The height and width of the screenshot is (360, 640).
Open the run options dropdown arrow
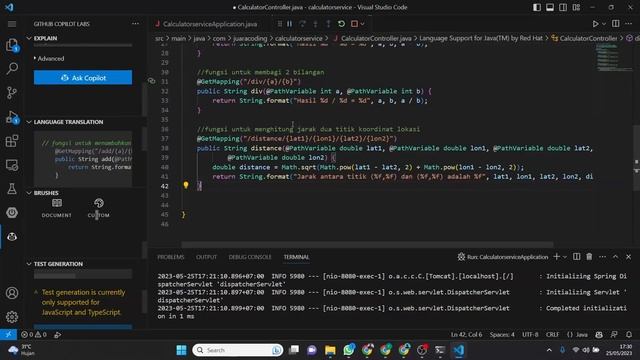click(x=604, y=24)
